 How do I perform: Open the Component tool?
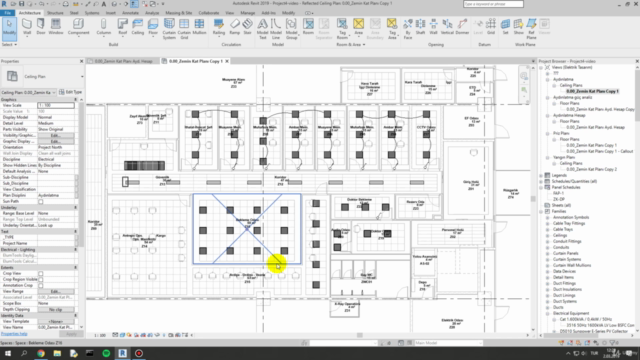click(x=78, y=27)
